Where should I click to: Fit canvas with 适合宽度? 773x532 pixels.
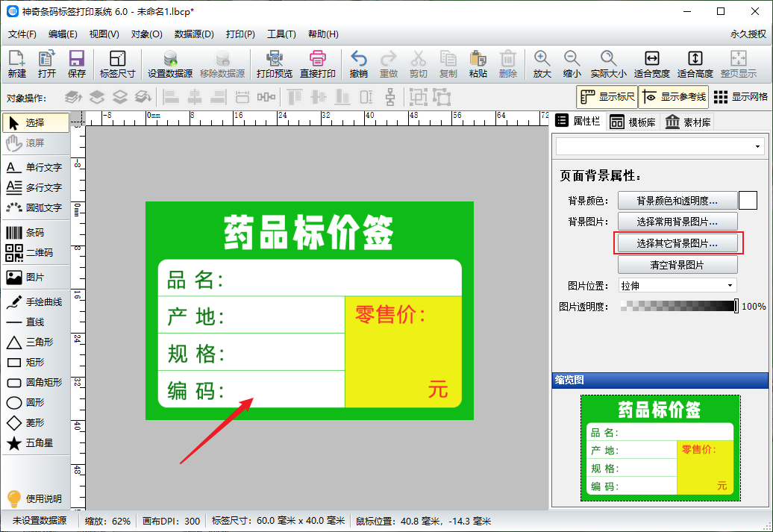pos(651,64)
